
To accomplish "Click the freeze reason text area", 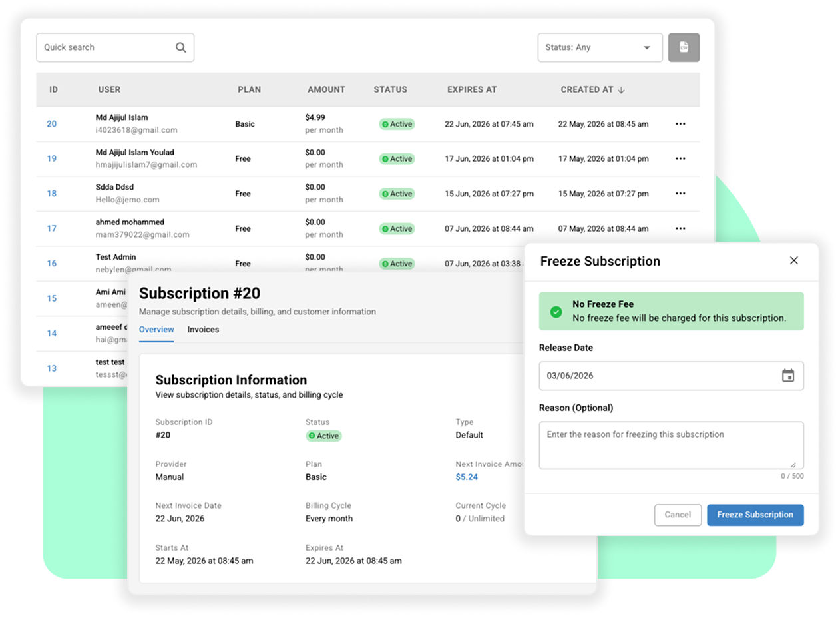I will 671,445.
